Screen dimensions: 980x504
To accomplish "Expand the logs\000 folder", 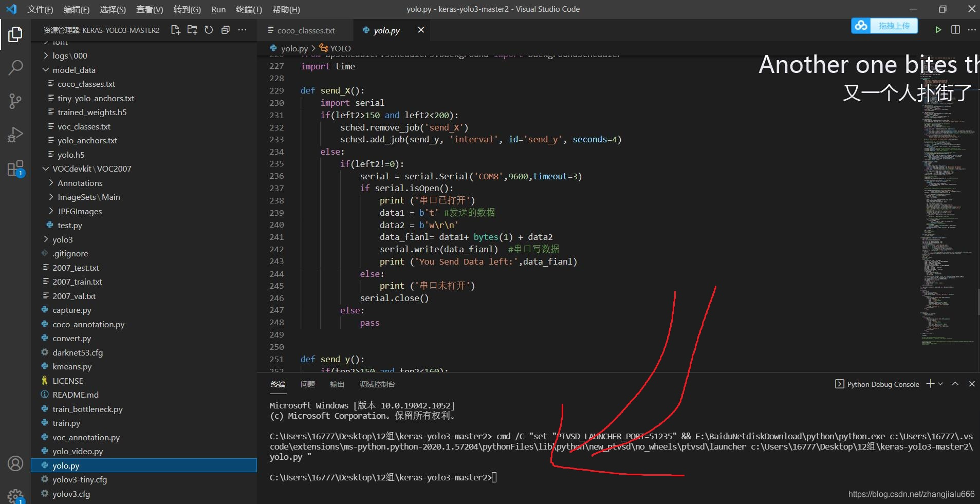I will pyautogui.click(x=144, y=55).
